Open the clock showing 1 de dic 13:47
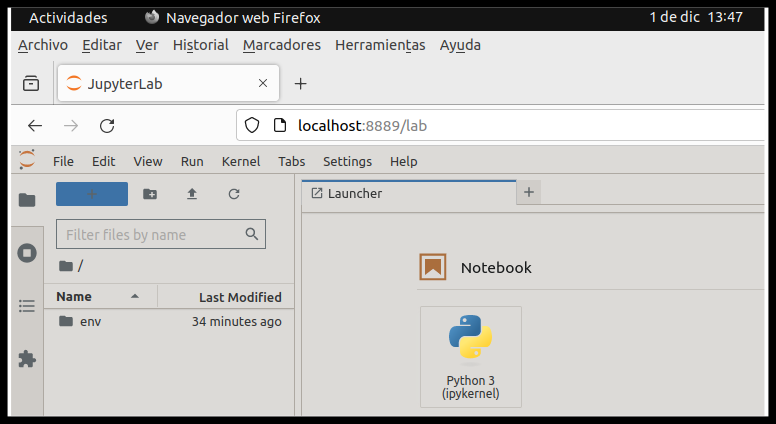Image resolution: width=776 pixels, height=424 pixels. point(696,17)
